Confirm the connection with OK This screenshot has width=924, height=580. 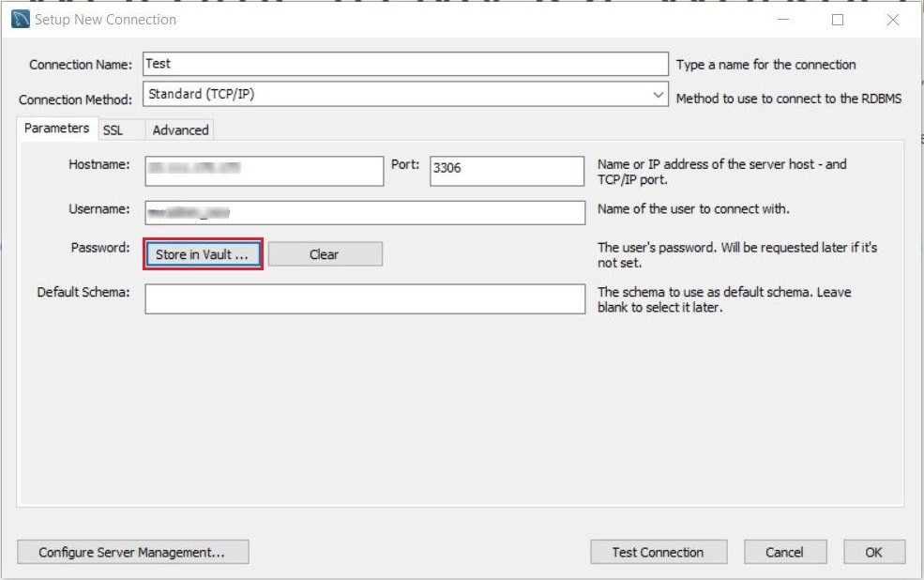pos(874,552)
